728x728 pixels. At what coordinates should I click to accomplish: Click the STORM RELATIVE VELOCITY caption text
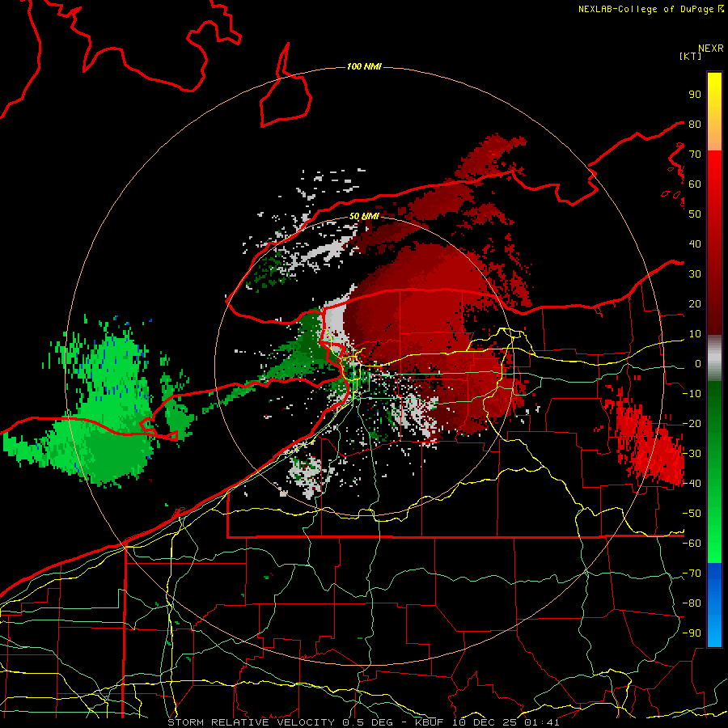[x=251, y=722]
